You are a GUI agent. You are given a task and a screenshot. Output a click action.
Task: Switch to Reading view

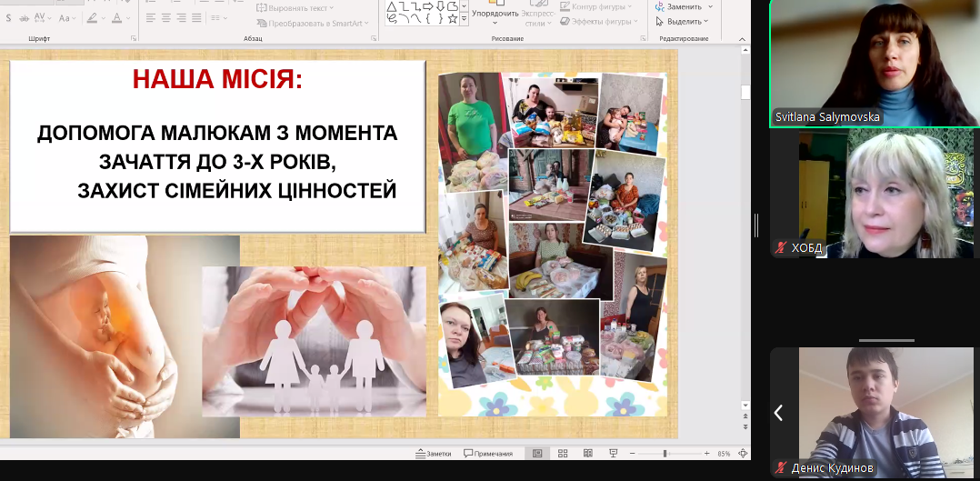pos(588,454)
